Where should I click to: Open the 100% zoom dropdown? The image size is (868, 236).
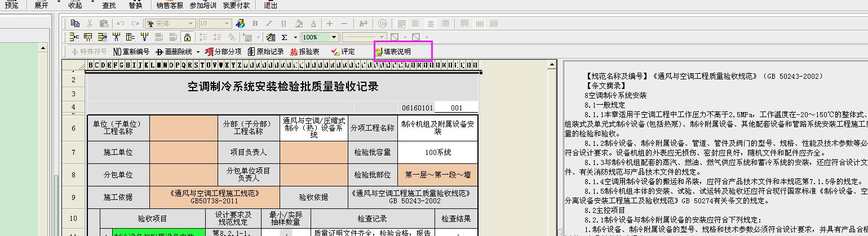tap(334, 37)
